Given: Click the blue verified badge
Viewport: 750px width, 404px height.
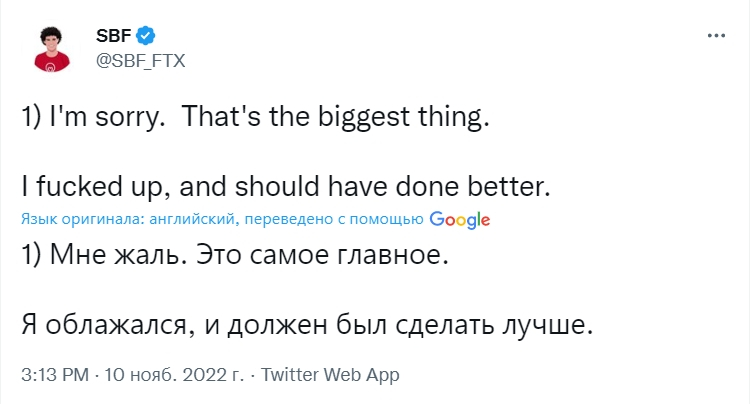Looking at the screenshot, I should click(145, 37).
